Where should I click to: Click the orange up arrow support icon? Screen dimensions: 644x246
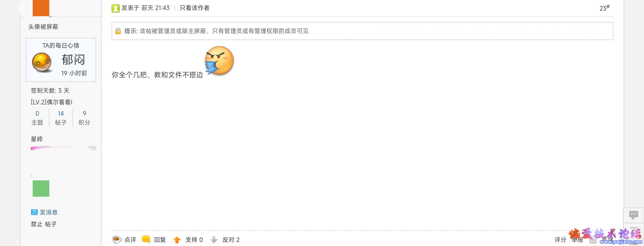click(x=177, y=240)
